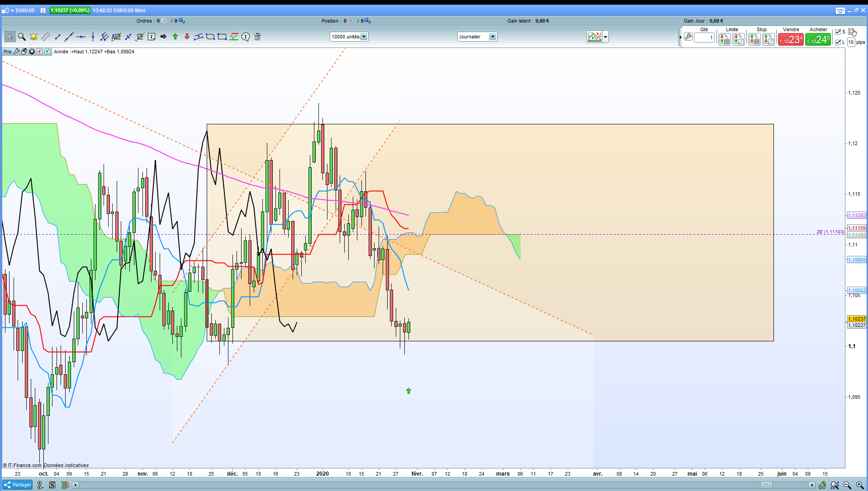Zoom out horizontally with minus magnifier

pos(847,485)
